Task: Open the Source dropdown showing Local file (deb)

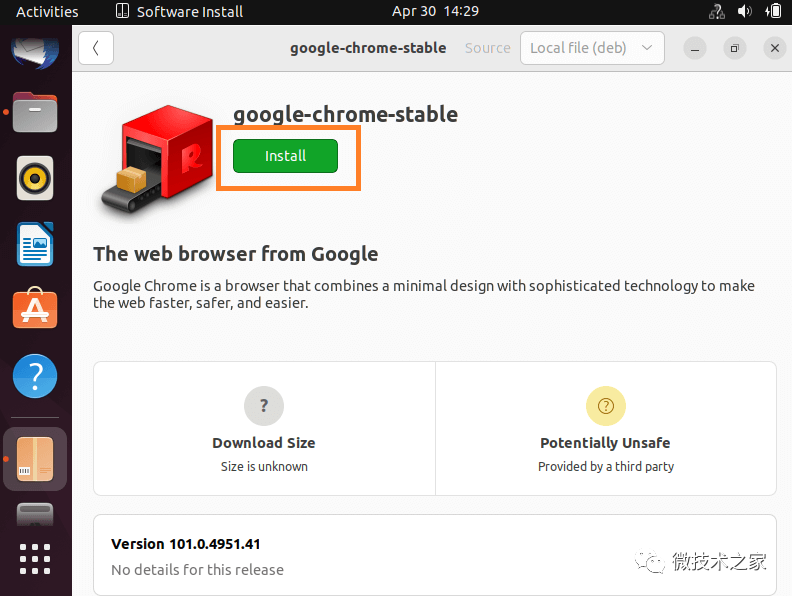Action: (x=592, y=48)
